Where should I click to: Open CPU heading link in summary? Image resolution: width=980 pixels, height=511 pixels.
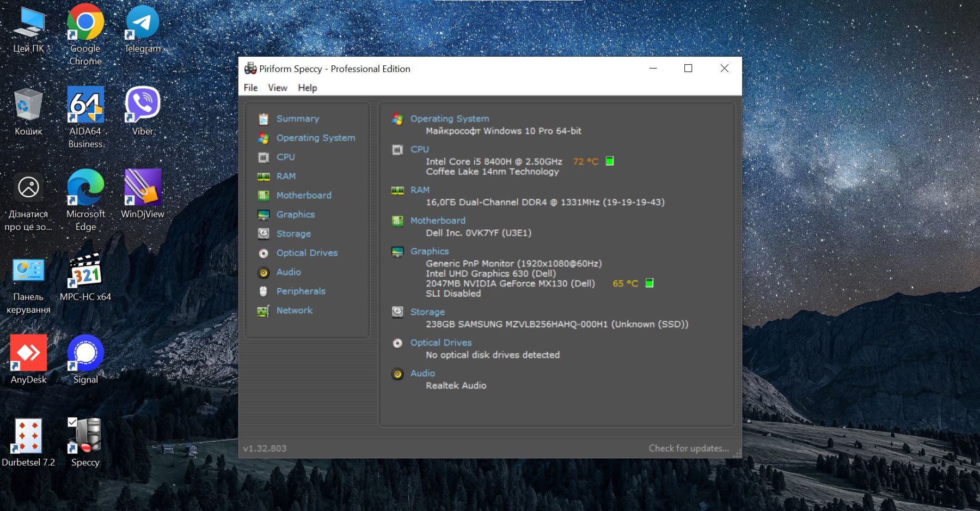420,149
